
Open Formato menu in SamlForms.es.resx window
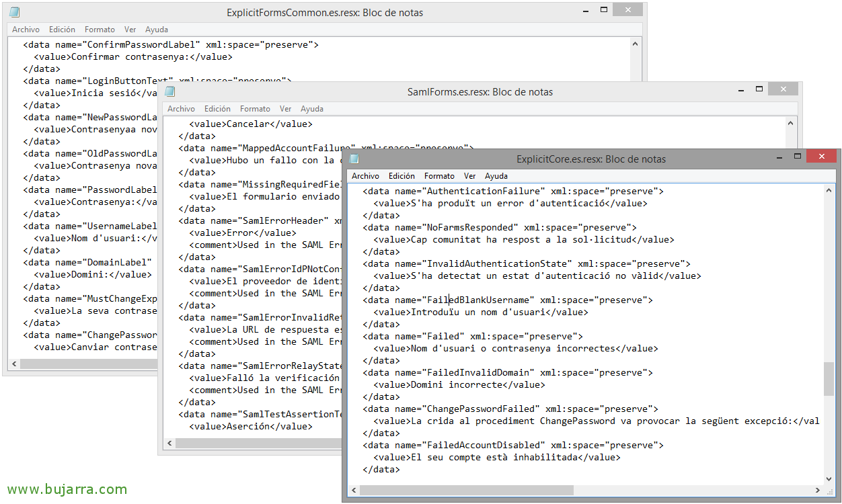pyautogui.click(x=255, y=109)
